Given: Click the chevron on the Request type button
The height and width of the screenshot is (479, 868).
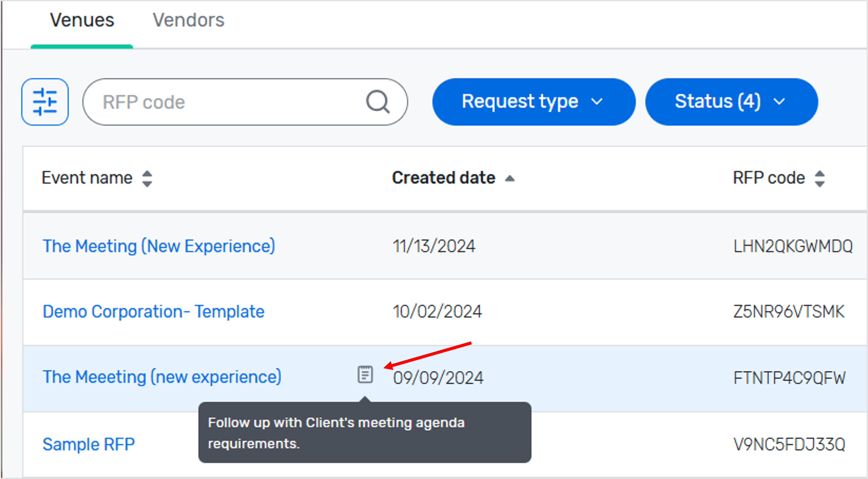Looking at the screenshot, I should coord(596,101).
